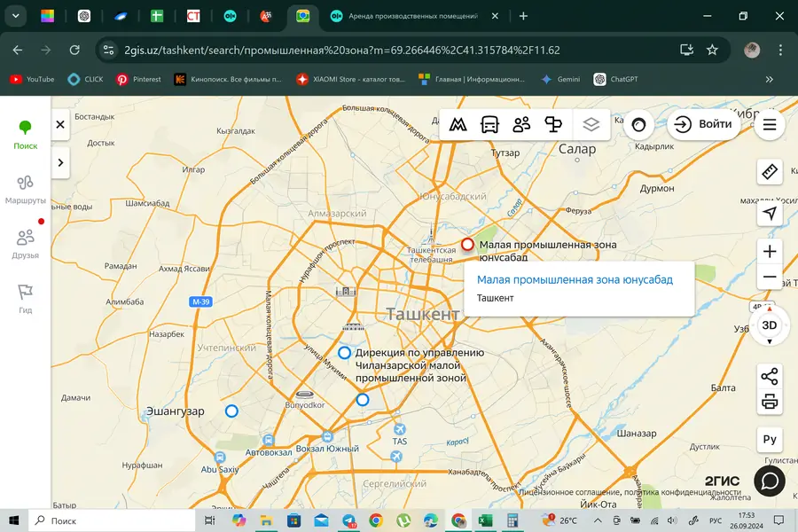Open the CLICK bookmark

85,79
